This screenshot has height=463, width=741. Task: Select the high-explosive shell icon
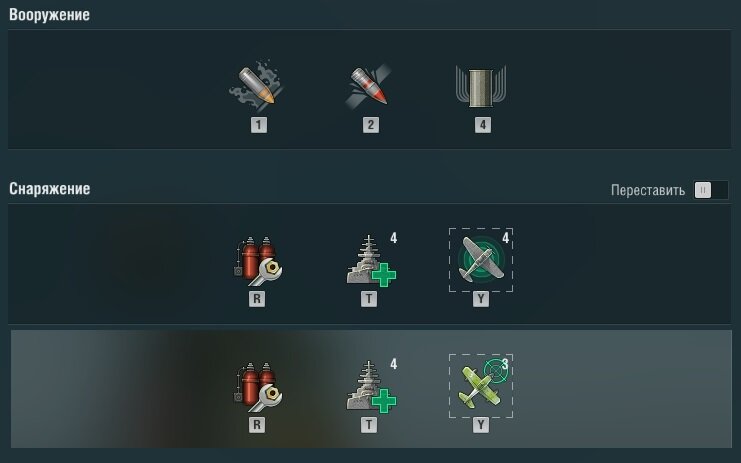pos(257,85)
